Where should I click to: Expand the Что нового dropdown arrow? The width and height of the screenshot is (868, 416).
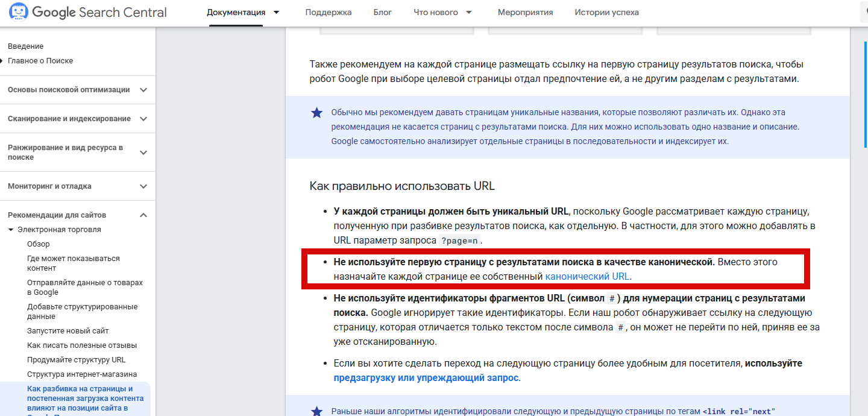[469, 12]
